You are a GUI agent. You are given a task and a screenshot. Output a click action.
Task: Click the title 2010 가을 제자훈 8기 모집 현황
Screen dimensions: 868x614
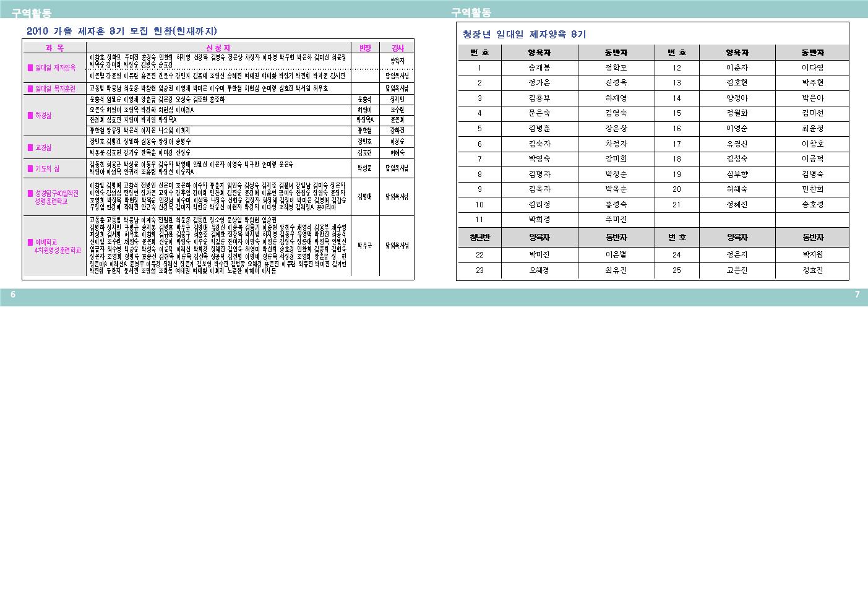121,31
